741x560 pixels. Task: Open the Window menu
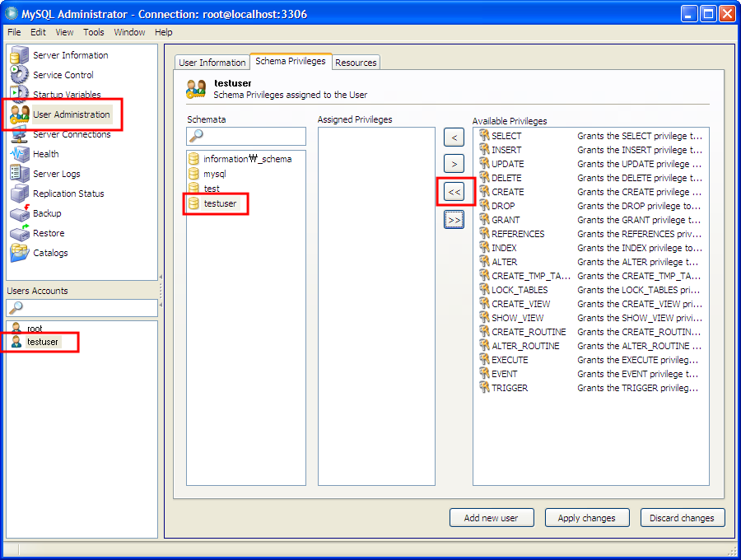pos(129,32)
